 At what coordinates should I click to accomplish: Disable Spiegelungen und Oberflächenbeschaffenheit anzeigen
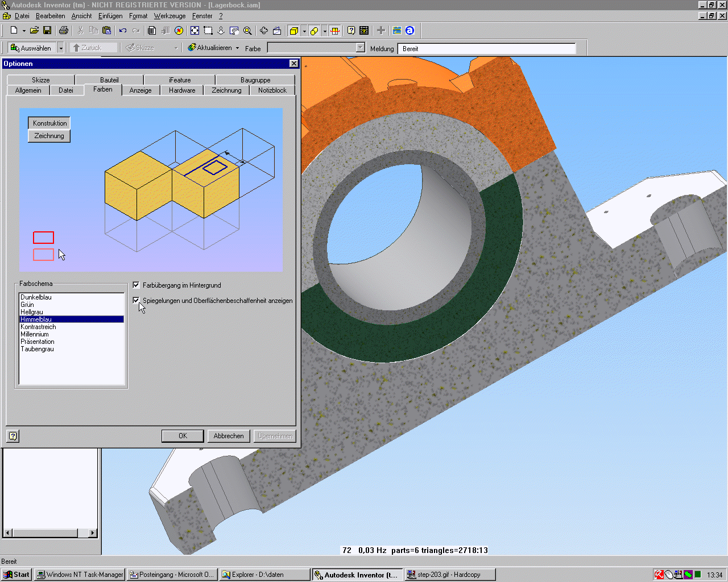tap(136, 301)
